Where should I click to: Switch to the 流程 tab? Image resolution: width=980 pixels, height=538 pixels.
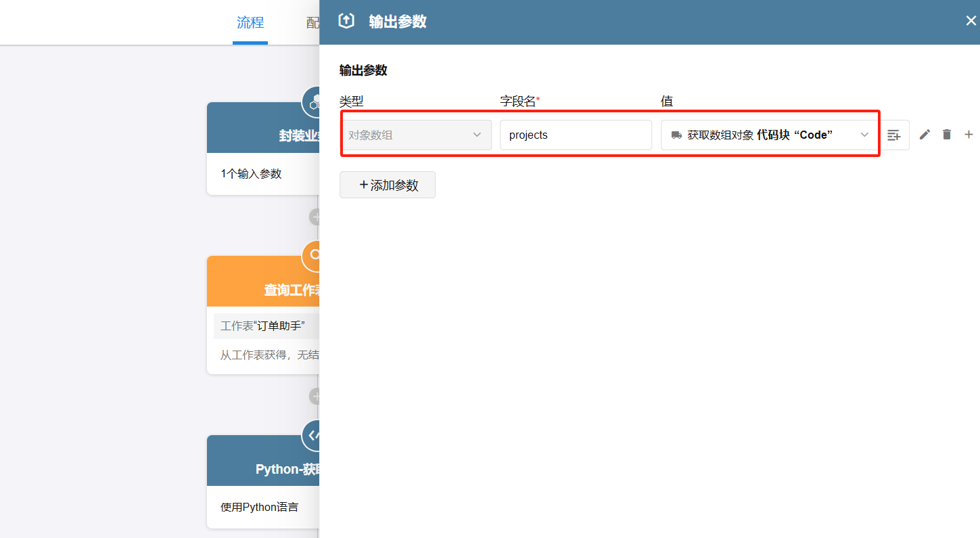point(250,22)
